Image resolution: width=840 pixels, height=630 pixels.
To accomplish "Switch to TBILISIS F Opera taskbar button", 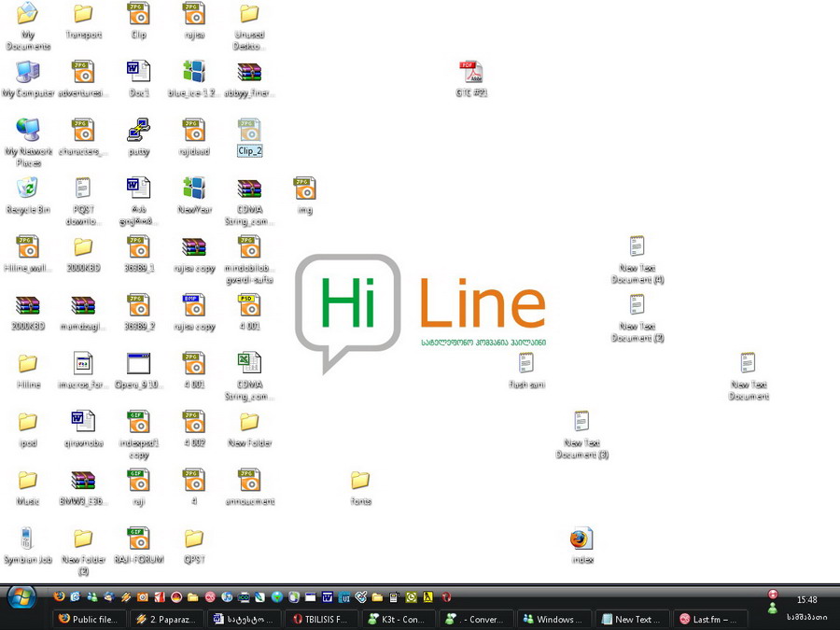I will pyautogui.click(x=321, y=620).
